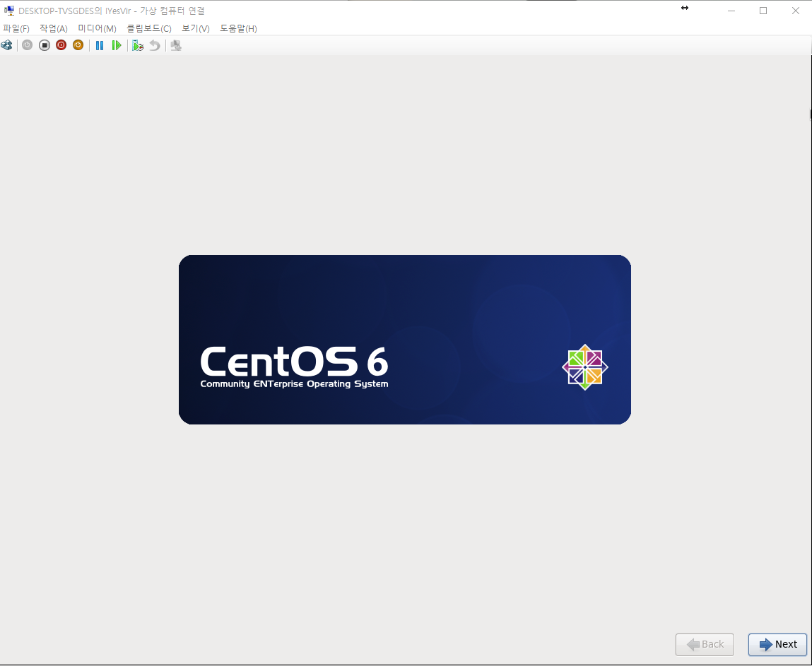Click the virtual machine icon in the title bar
812x666 pixels.
coord(8,11)
